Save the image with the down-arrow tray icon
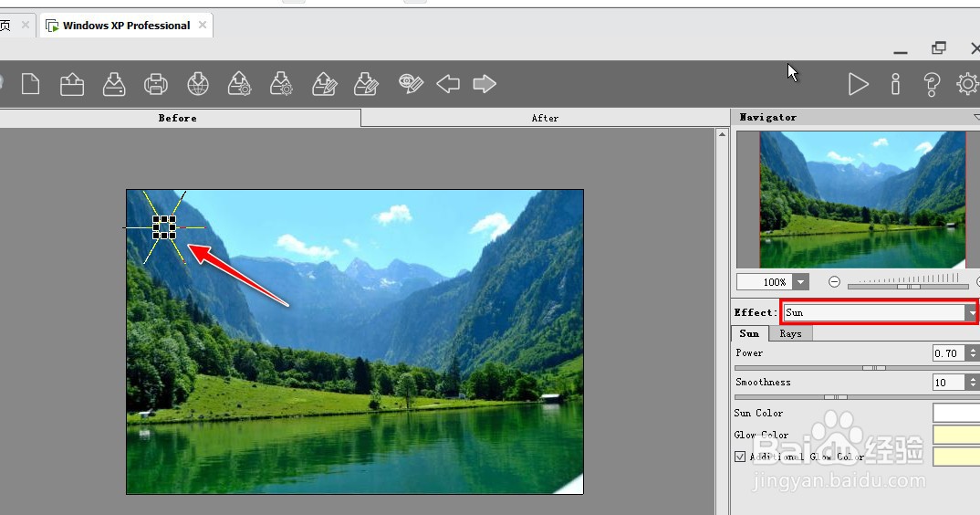The width and height of the screenshot is (980, 515). (x=114, y=84)
